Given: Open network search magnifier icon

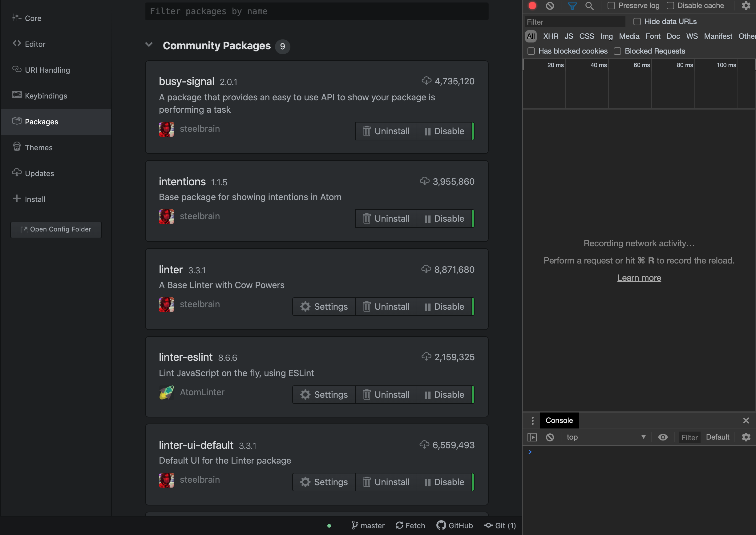Looking at the screenshot, I should pyautogui.click(x=589, y=6).
